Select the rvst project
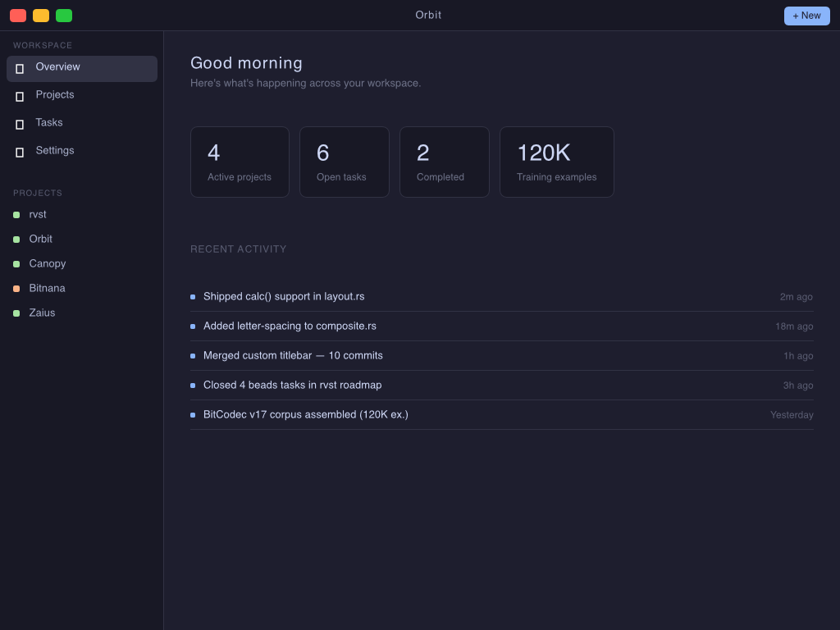Screen dimensions: 840x630 pos(38,214)
